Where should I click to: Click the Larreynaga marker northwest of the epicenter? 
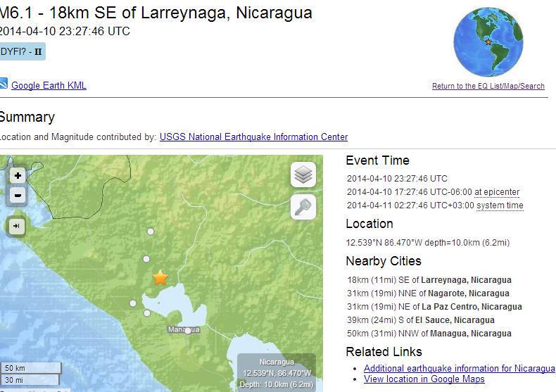tap(146, 258)
